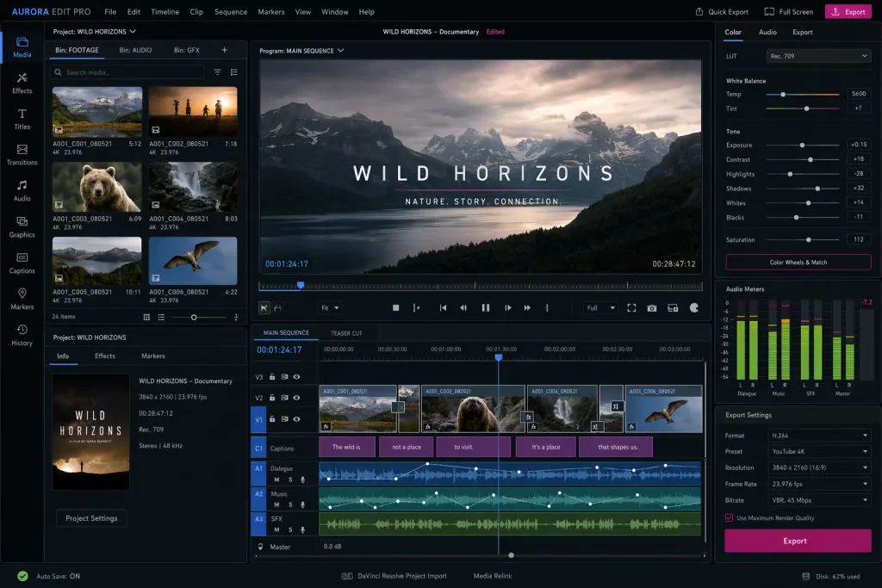Viewport: 882px width, 588px height.
Task: Adjust the Temp white balance slider
Action: tap(803, 95)
